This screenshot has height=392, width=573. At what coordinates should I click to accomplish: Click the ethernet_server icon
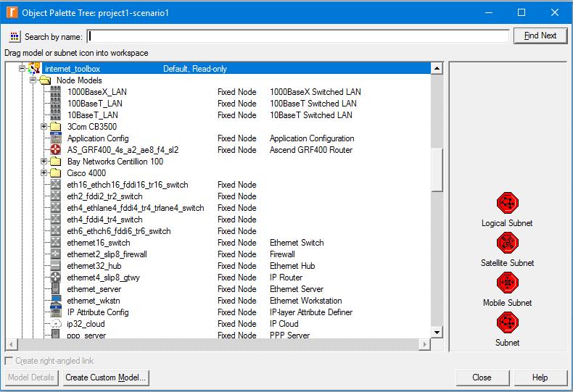click(x=56, y=288)
